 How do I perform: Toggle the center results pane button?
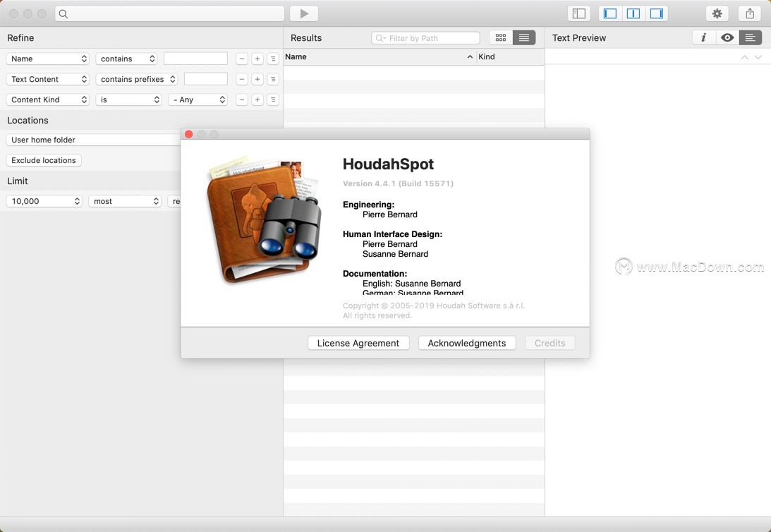point(633,14)
